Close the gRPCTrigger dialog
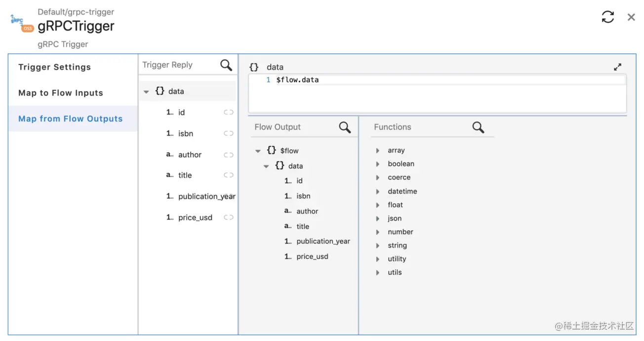 pyautogui.click(x=631, y=17)
